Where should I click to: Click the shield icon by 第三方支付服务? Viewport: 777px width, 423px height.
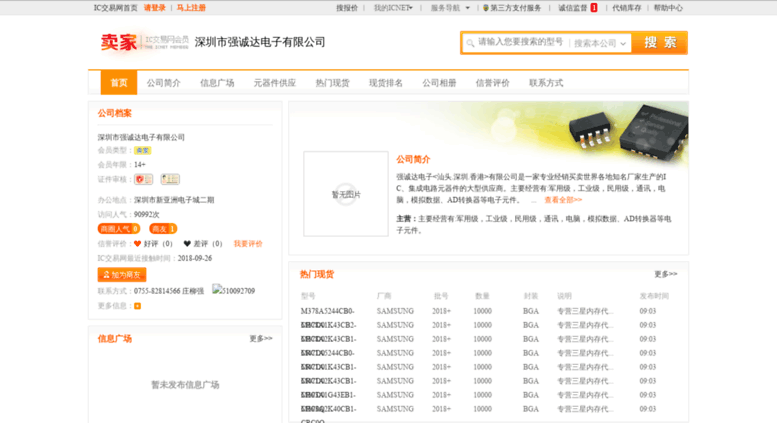point(486,8)
